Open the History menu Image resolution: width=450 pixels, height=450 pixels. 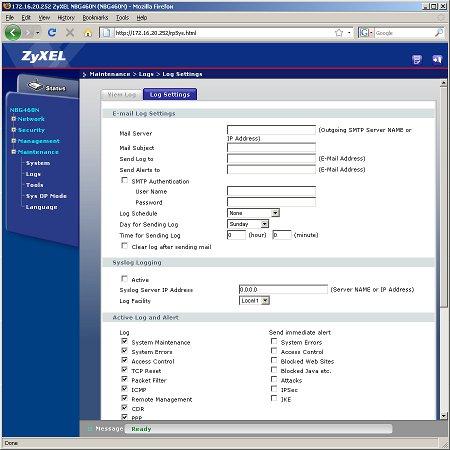click(x=66, y=18)
